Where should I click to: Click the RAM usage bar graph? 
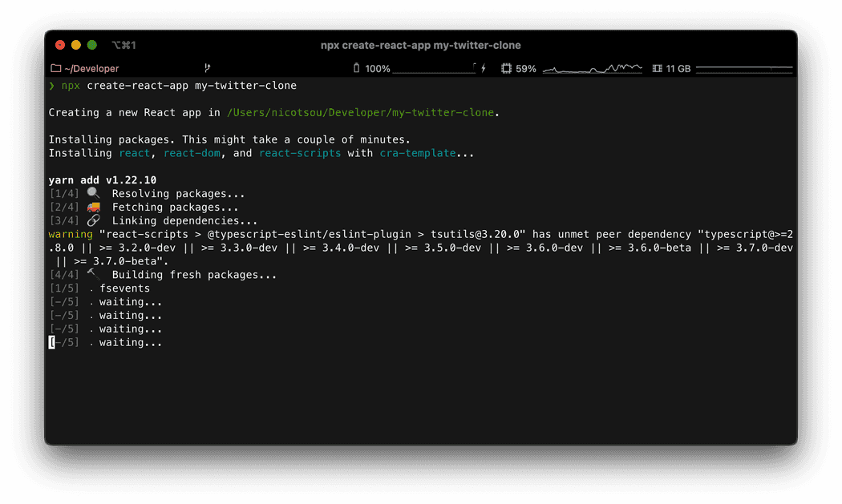coord(744,68)
